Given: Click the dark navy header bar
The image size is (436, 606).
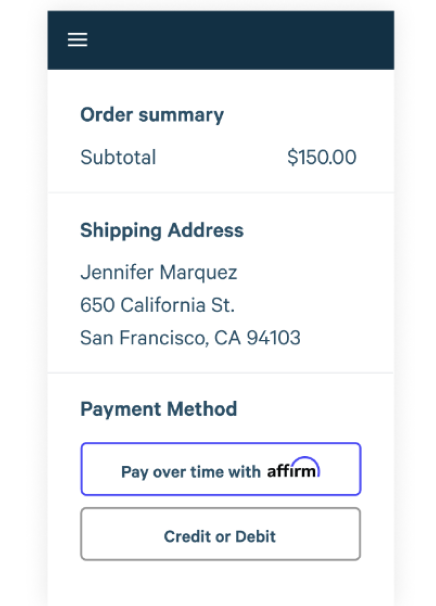Looking at the screenshot, I should coord(221,40).
